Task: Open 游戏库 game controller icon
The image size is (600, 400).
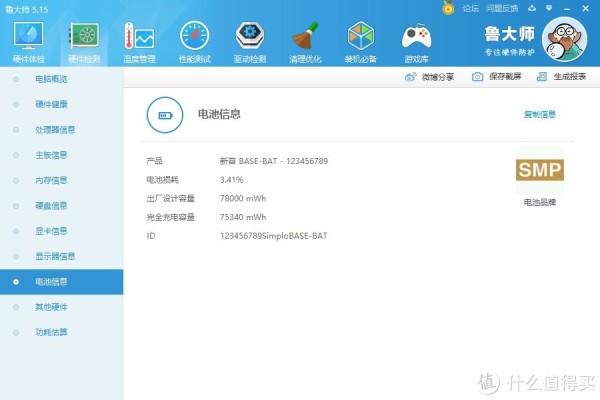Action: point(416,42)
